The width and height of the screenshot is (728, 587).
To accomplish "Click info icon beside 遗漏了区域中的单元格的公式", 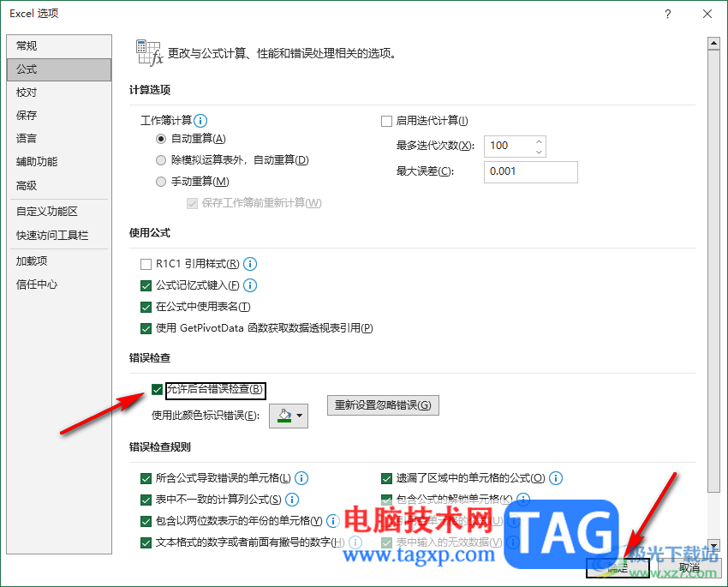I will 556,478.
